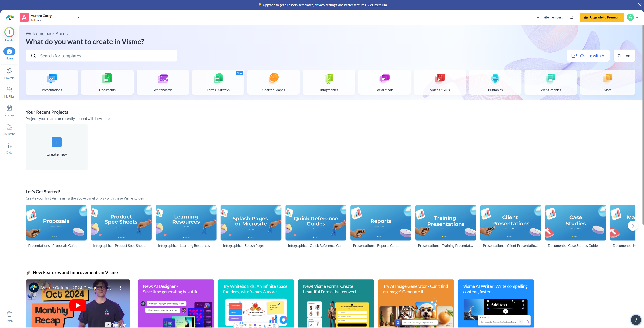
Task: Open Trash in the sidebar
Action: click(x=9, y=317)
